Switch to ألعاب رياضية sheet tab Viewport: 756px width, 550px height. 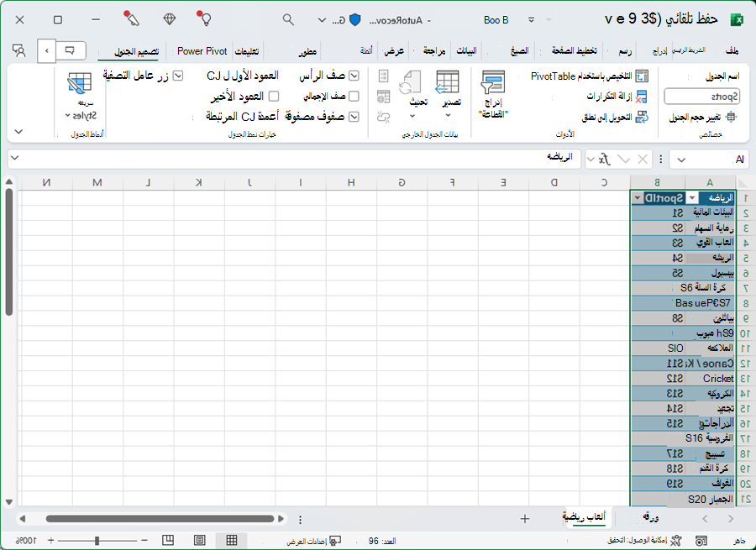585,516
